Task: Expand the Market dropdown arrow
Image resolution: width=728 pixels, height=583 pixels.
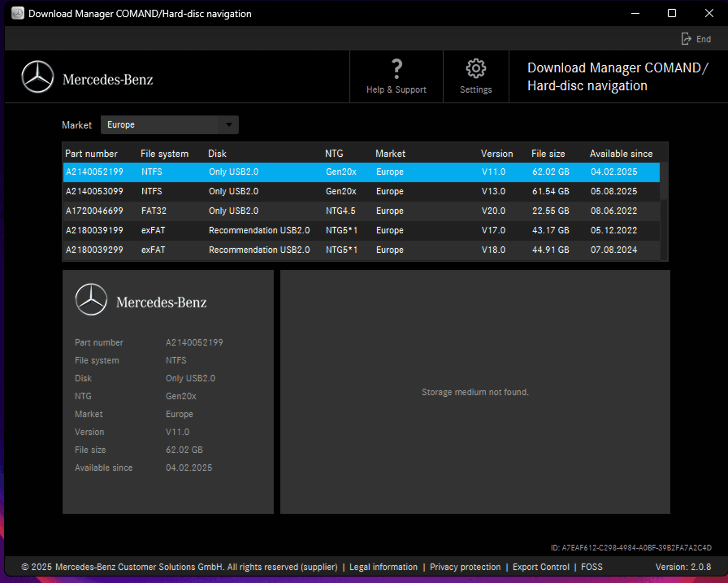Action: [229, 125]
